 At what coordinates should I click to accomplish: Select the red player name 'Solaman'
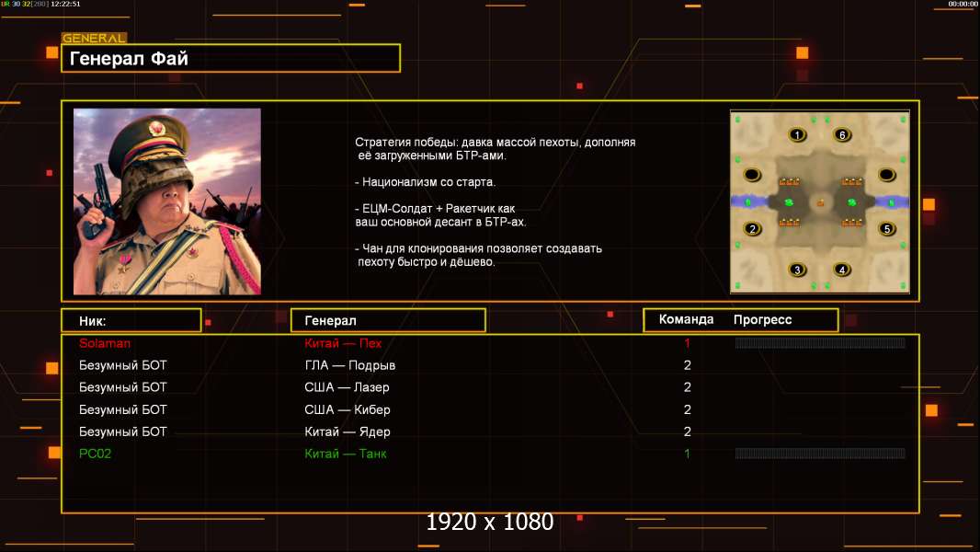[105, 343]
